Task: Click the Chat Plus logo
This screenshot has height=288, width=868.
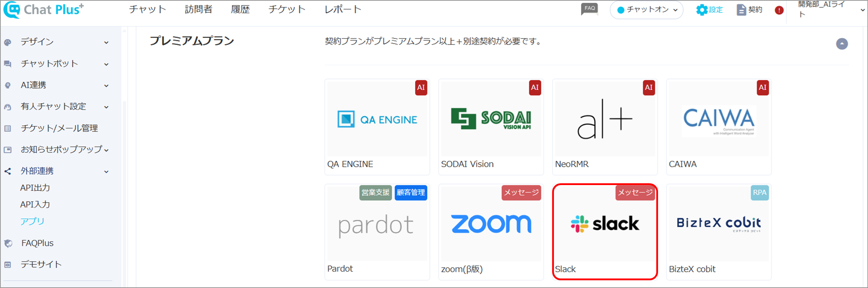Action: [x=43, y=10]
